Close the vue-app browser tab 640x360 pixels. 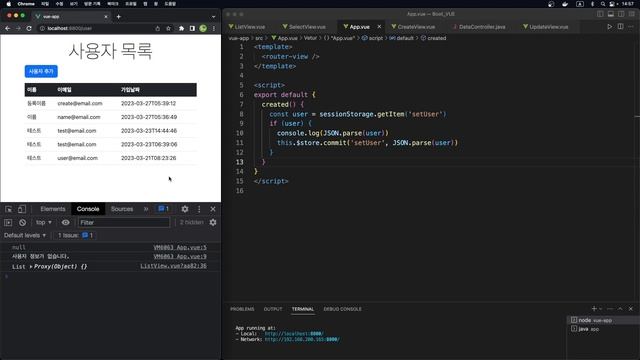(x=106, y=16)
